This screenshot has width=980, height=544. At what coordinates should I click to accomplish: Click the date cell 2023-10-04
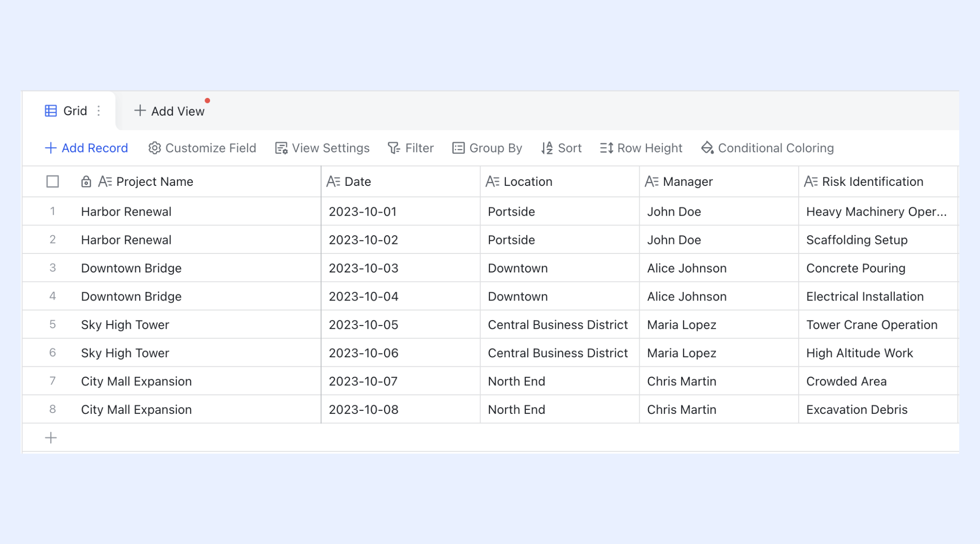click(x=401, y=296)
